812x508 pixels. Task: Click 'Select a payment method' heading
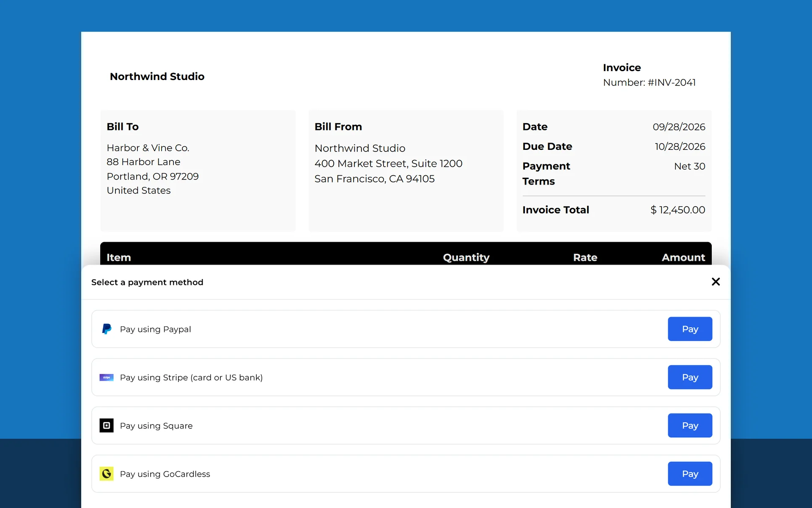click(147, 282)
